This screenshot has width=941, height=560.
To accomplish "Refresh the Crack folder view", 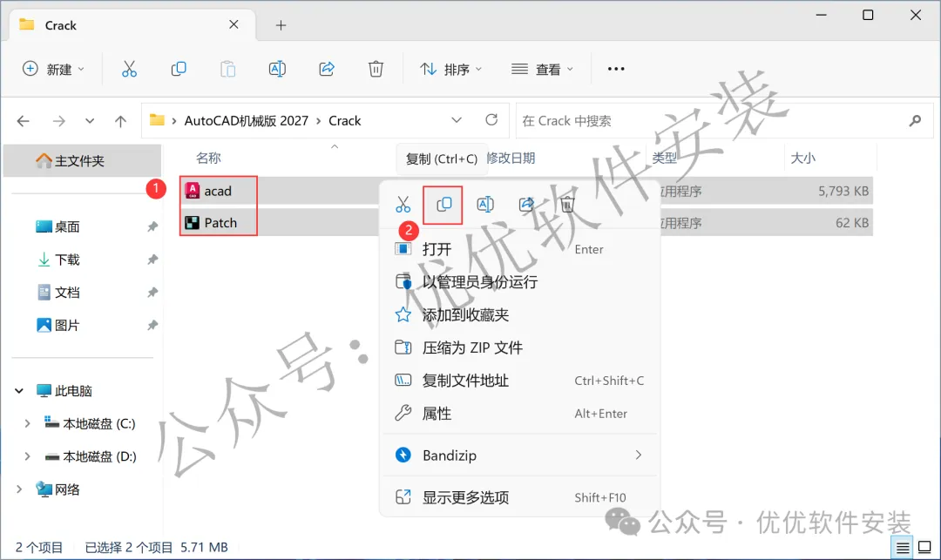I will 491,120.
